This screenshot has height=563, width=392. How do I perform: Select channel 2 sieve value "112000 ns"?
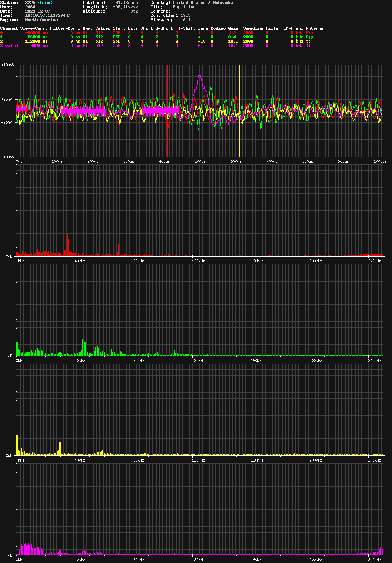(36, 41)
